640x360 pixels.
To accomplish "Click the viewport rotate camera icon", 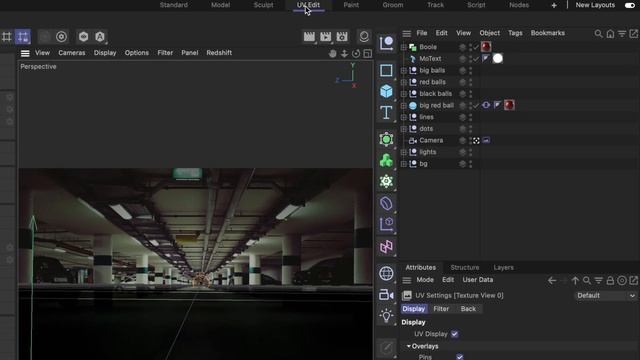I will click(x=356, y=53).
